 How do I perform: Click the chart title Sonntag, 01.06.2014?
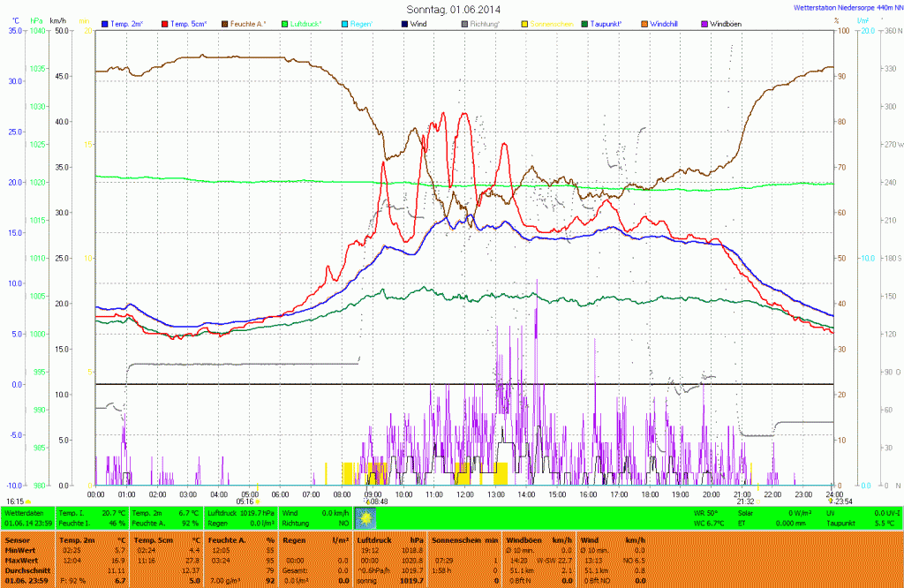tap(452, 8)
